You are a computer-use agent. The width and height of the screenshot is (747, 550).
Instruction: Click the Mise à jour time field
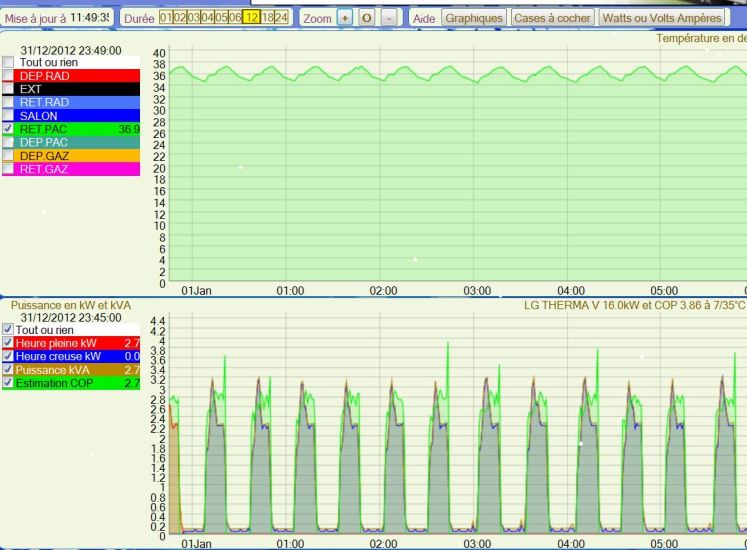coord(90,19)
